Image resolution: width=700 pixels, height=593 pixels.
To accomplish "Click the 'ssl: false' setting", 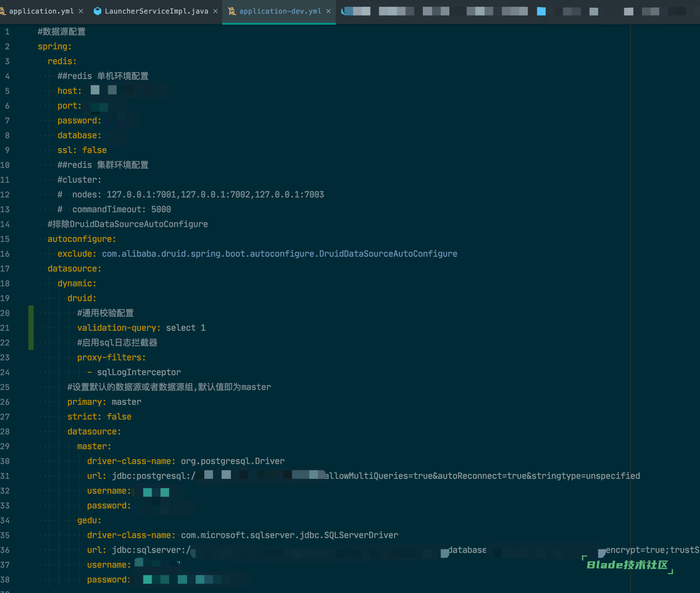I will tap(82, 150).
